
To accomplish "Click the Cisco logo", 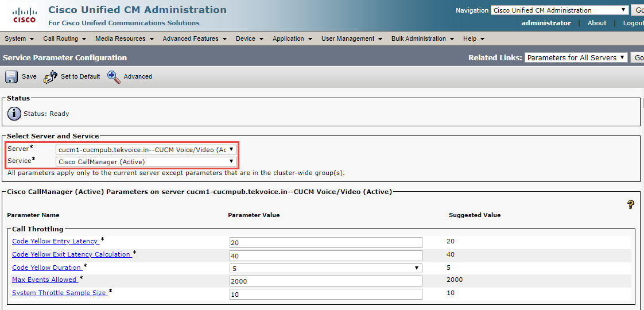I will (x=25, y=14).
